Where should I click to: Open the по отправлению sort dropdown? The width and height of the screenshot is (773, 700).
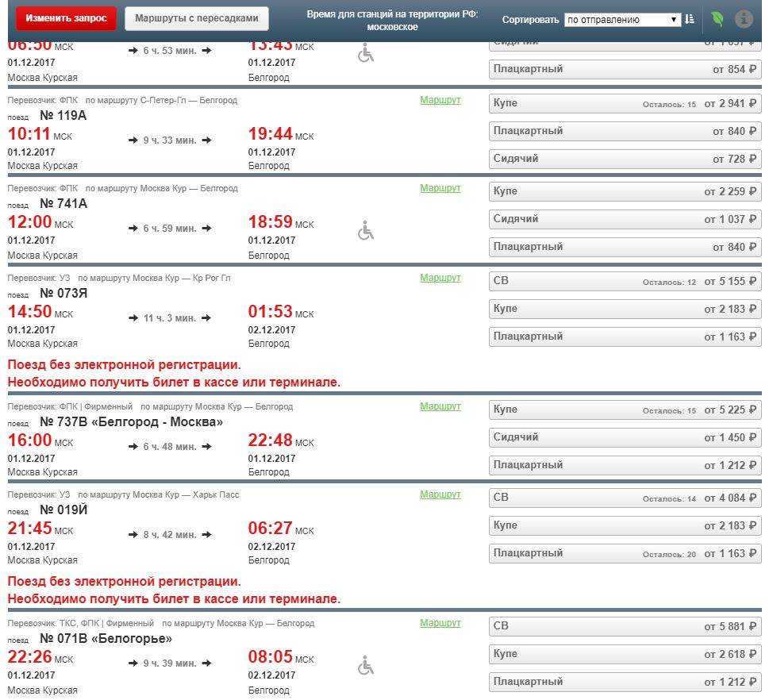coord(622,20)
